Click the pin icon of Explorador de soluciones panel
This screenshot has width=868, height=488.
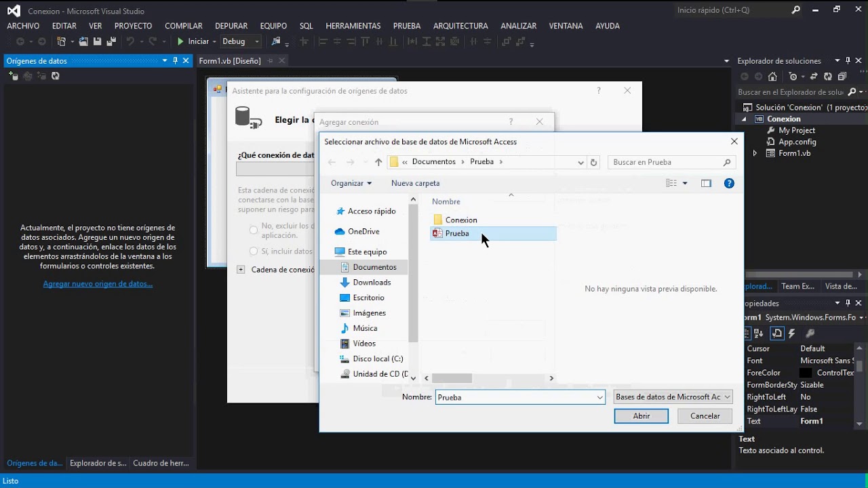tap(848, 60)
